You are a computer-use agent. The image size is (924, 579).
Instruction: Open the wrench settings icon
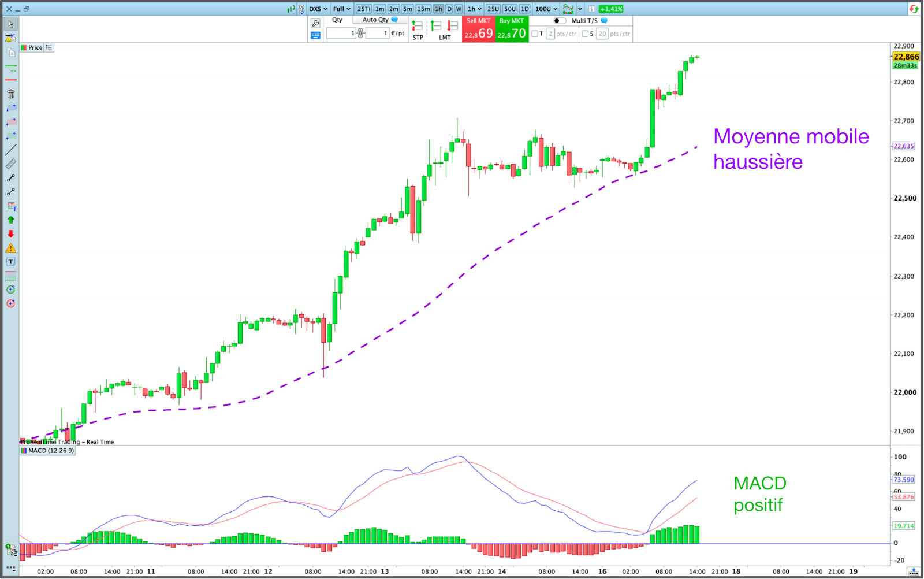pos(315,23)
